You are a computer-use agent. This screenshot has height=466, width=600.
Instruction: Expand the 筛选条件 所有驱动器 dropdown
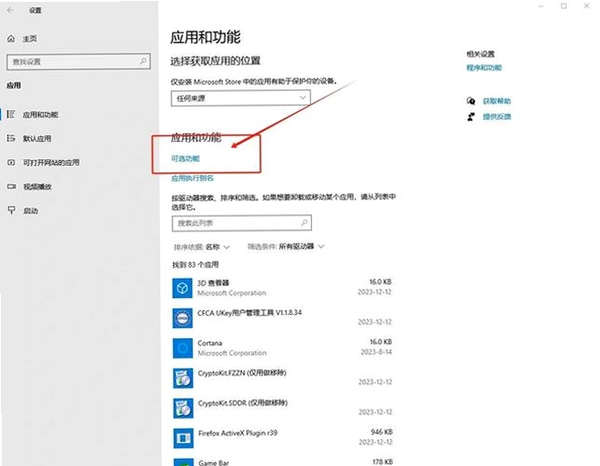tap(286, 247)
